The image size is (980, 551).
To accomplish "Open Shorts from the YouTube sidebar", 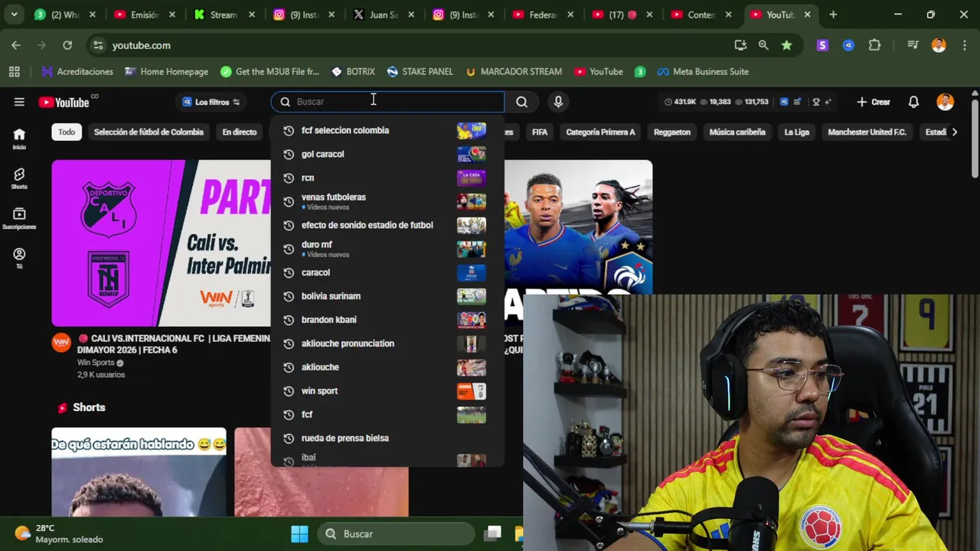I will pos(19,178).
